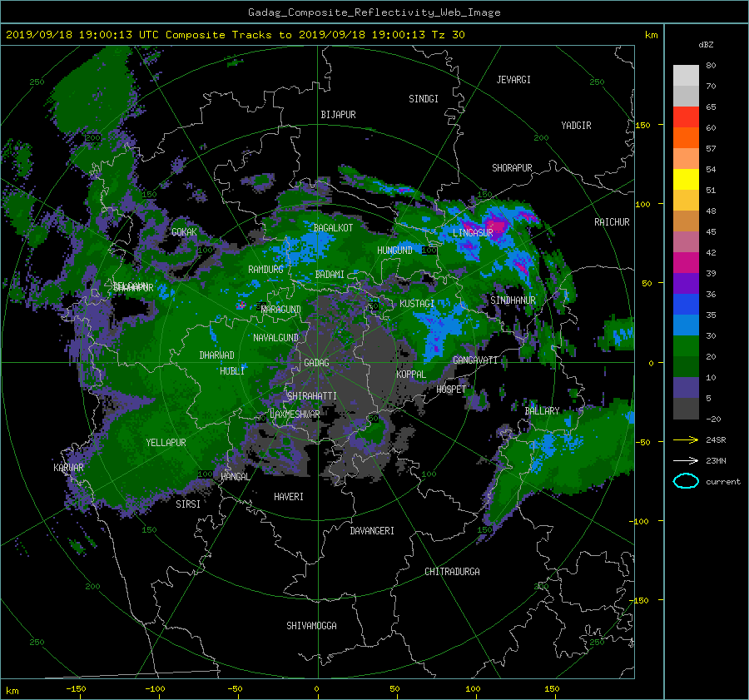Click the DHARWAD city label
Image resolution: width=749 pixels, height=700 pixels.
tap(216, 355)
